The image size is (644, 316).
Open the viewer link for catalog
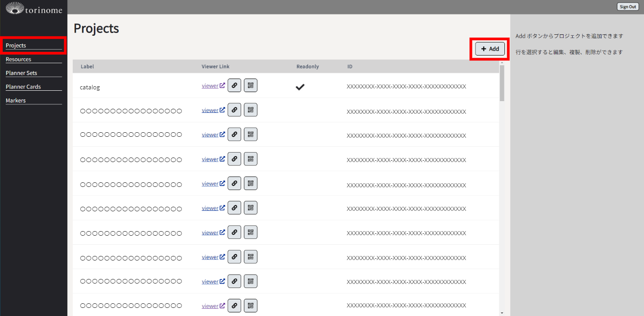pos(210,86)
